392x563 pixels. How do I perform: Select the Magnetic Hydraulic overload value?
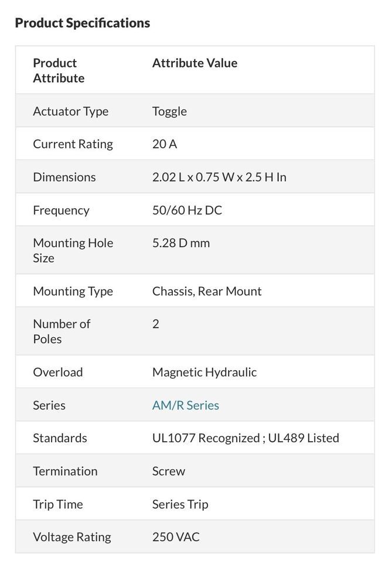coord(204,372)
